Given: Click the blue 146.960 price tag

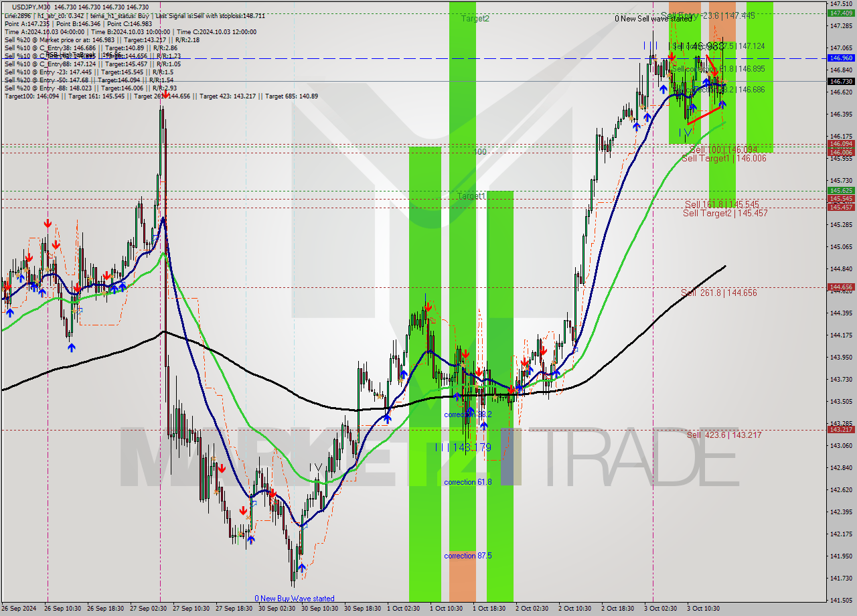Looking at the screenshot, I should (841, 58).
